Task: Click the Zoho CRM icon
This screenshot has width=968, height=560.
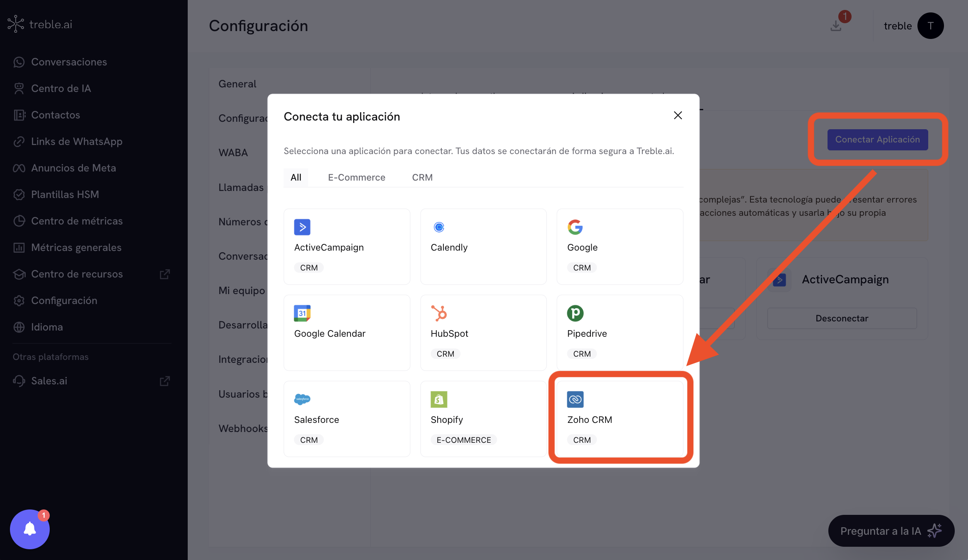Action: [575, 399]
